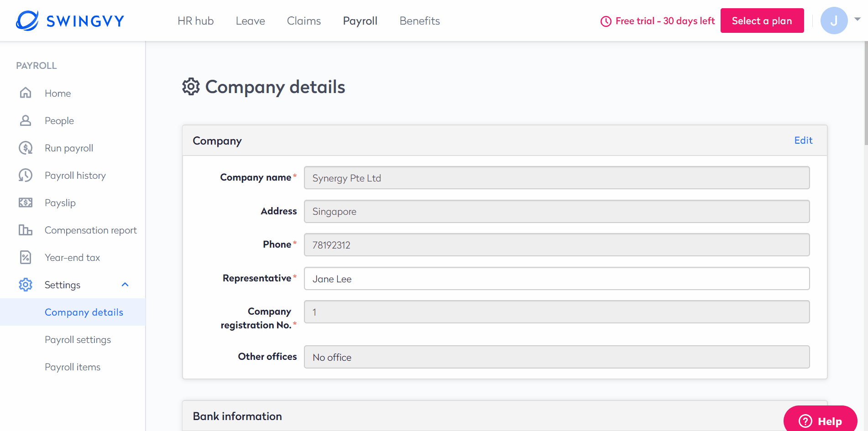Viewport: 868px width, 431px height.
Task: Go to the Benefits tab
Action: click(419, 21)
